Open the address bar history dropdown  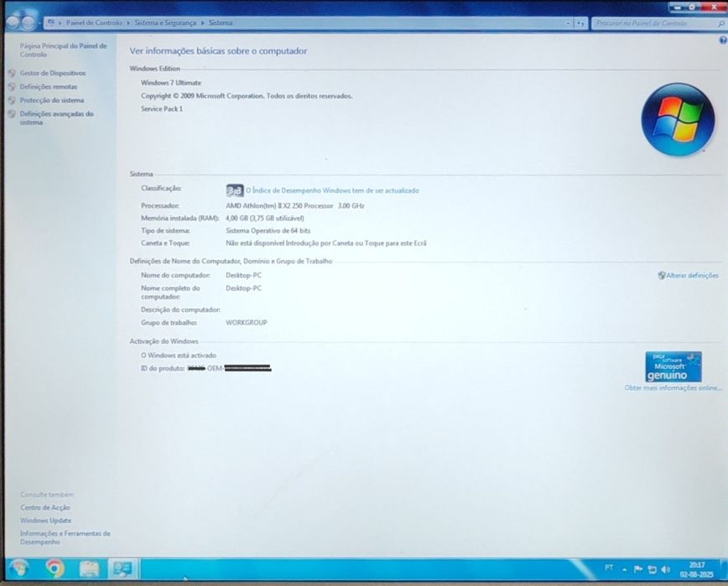click(x=569, y=23)
